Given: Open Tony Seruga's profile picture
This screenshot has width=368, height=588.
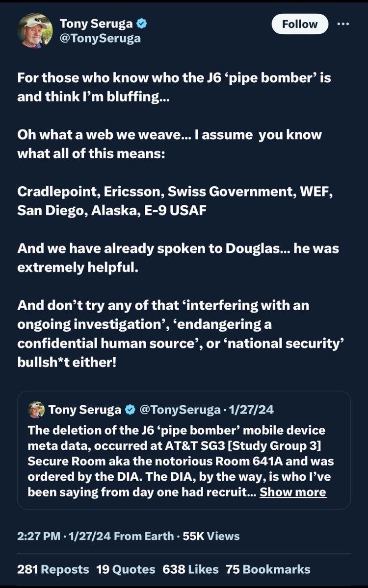Looking at the screenshot, I should pyautogui.click(x=35, y=29).
